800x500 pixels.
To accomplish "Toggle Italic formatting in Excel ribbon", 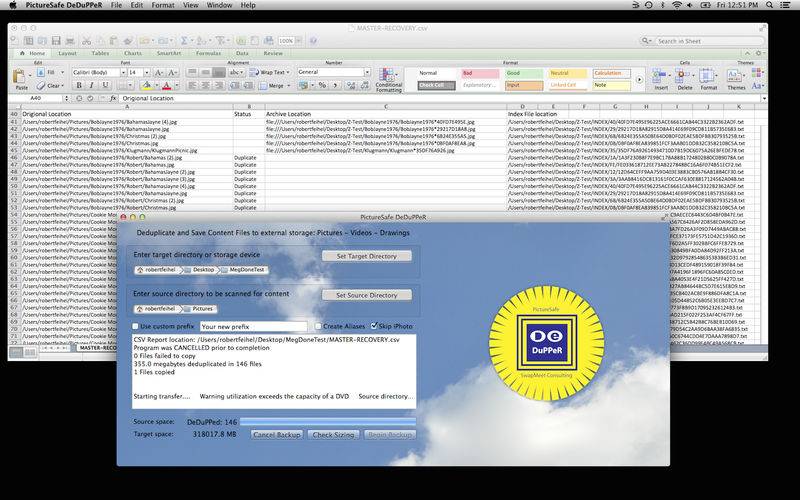I will 92,85.
